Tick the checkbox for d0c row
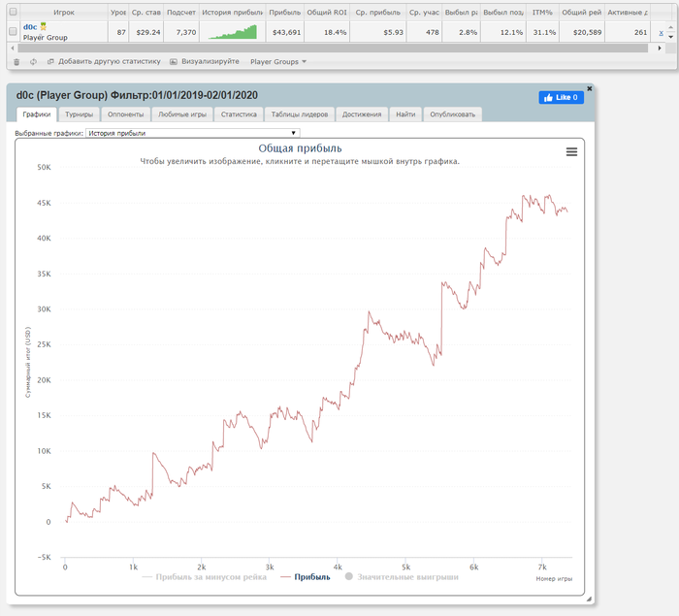This screenshot has height=616, width=679. point(13,31)
